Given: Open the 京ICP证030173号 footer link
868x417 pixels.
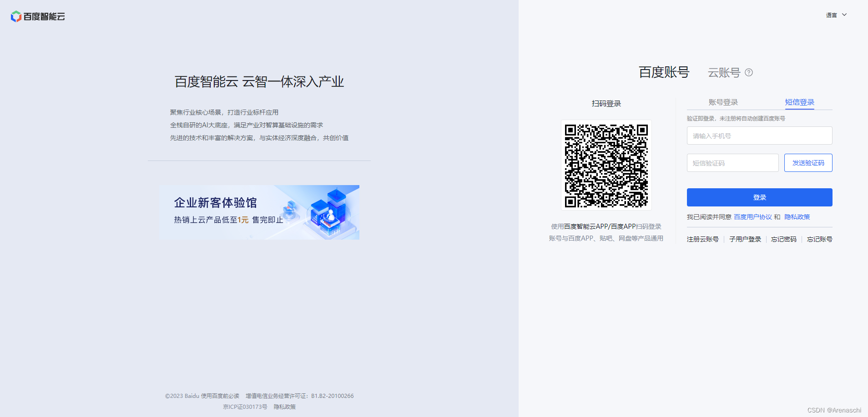Looking at the screenshot, I should point(245,407).
